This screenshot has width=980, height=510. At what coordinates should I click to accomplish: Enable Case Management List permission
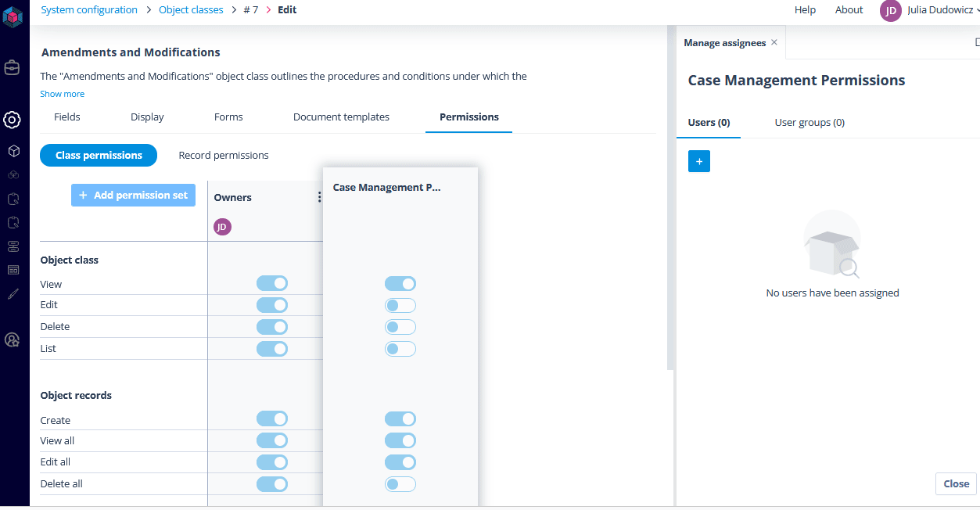tap(400, 349)
